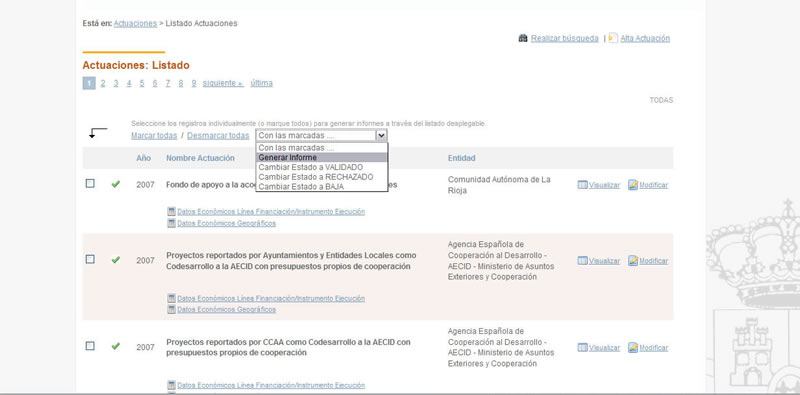This screenshot has width=800, height=395.
Task: Click table icon of Datos Económicos Geográficos, Fondo de apoyo row
Action: click(171, 223)
